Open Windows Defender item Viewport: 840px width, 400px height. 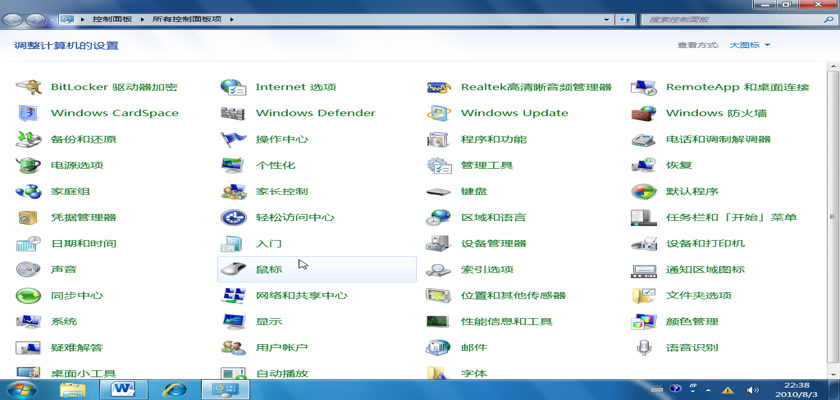coord(233,113)
